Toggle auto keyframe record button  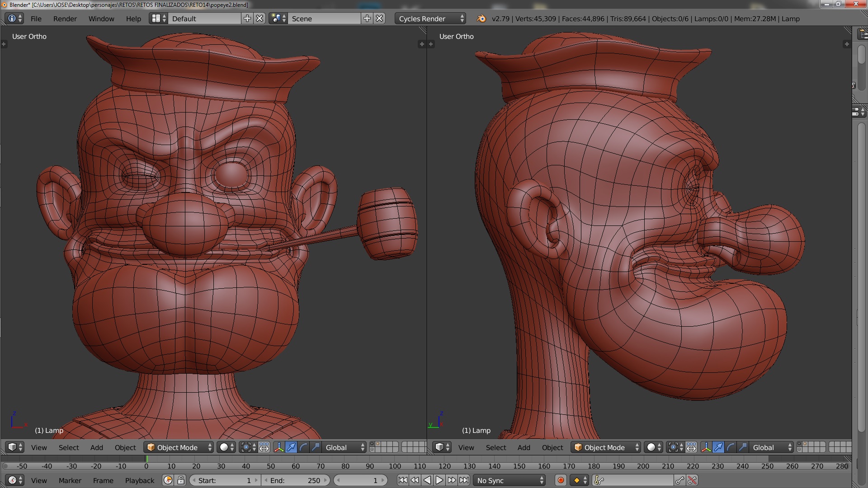pyautogui.click(x=561, y=480)
